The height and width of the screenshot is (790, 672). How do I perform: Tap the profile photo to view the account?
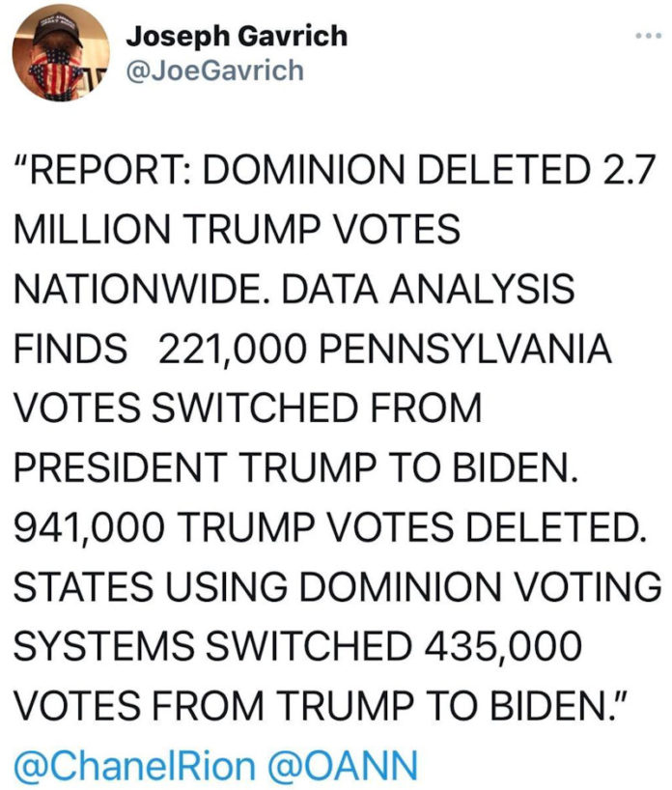60,56
